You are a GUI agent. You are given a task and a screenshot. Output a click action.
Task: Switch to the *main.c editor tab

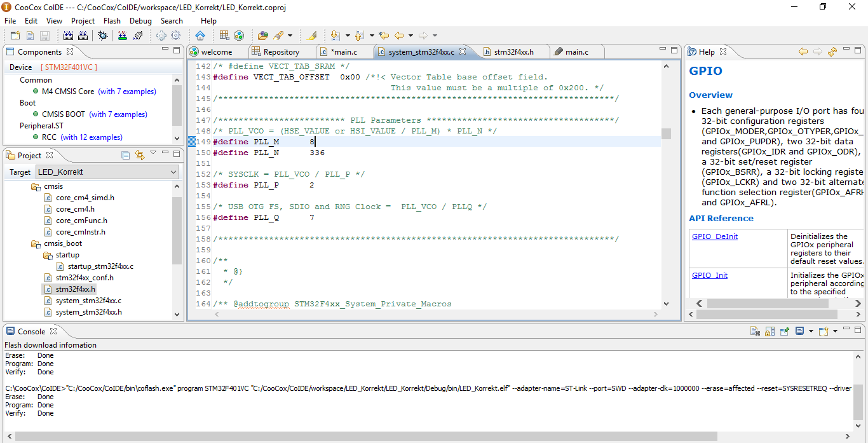(344, 52)
